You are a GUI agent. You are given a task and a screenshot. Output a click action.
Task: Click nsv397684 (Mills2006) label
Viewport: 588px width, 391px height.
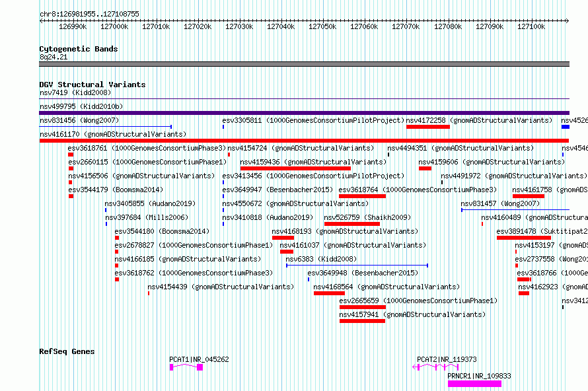pos(147,217)
